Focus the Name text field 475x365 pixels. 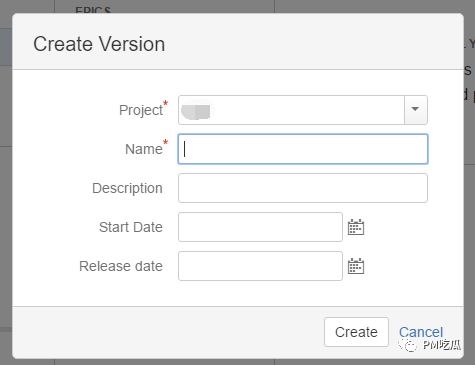(303, 149)
